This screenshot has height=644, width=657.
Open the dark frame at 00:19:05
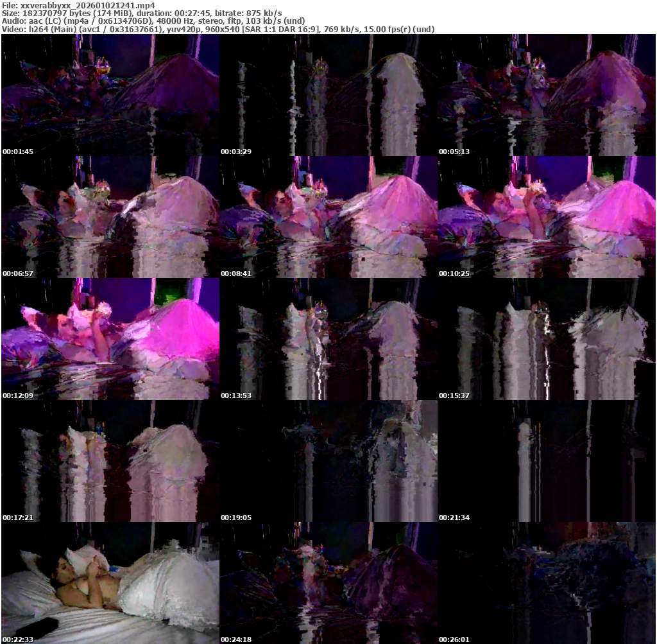328,461
